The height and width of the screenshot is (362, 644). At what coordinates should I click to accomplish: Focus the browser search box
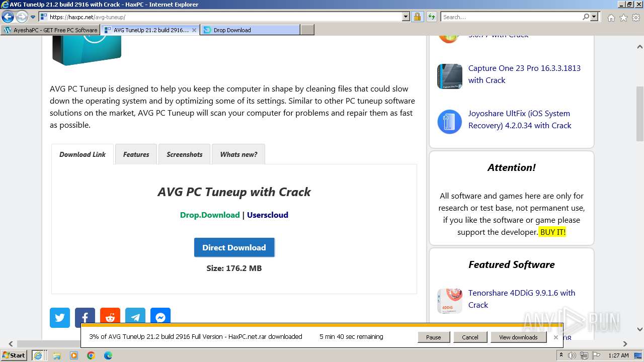pos(511,17)
